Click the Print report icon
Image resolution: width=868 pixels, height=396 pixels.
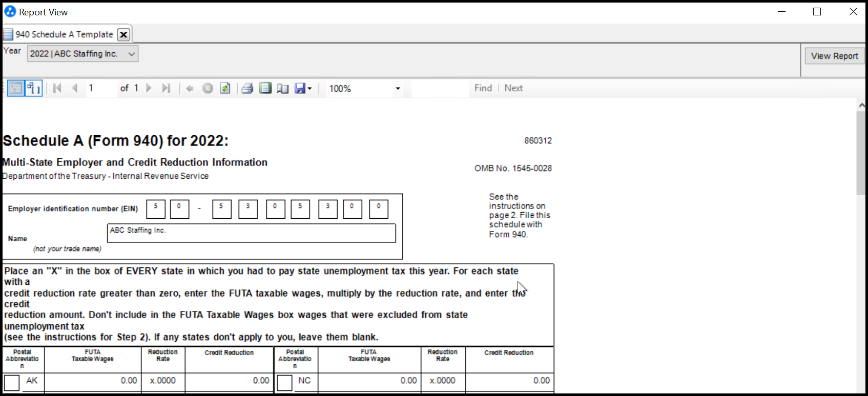(247, 88)
